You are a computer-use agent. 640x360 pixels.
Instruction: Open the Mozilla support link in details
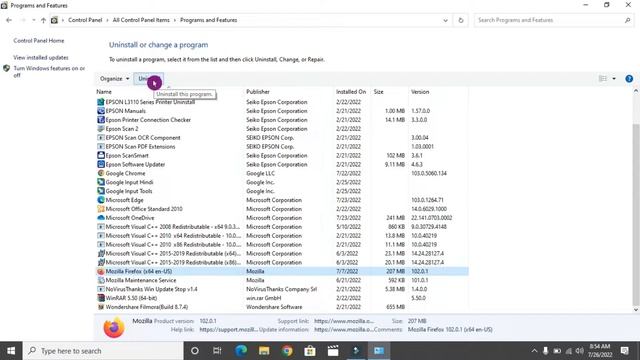[x=344, y=321]
